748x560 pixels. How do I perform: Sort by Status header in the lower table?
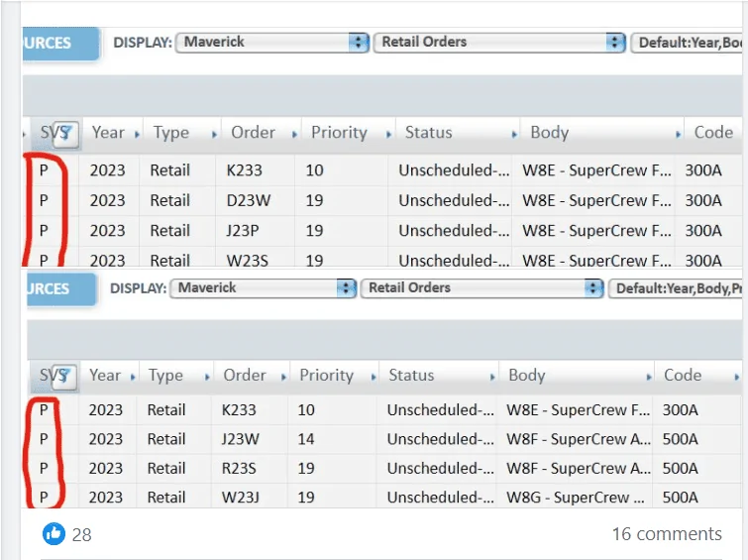pos(411,376)
